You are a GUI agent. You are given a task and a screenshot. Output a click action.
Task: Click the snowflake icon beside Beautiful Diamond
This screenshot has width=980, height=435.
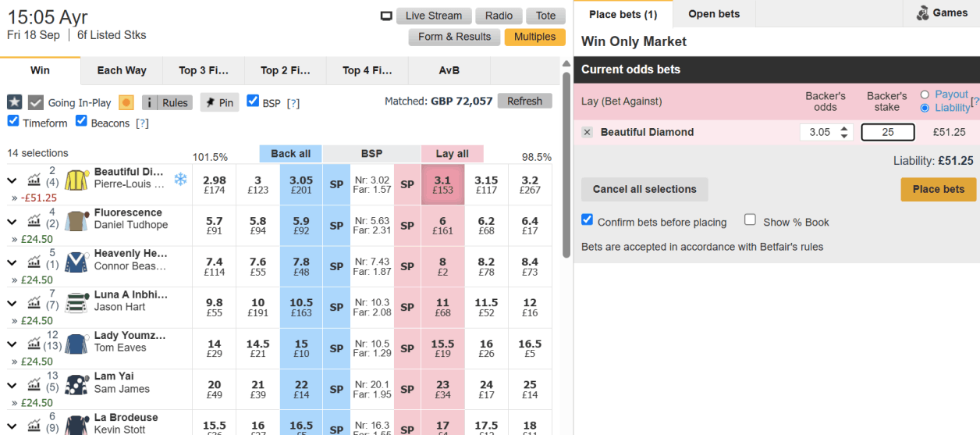point(180,180)
